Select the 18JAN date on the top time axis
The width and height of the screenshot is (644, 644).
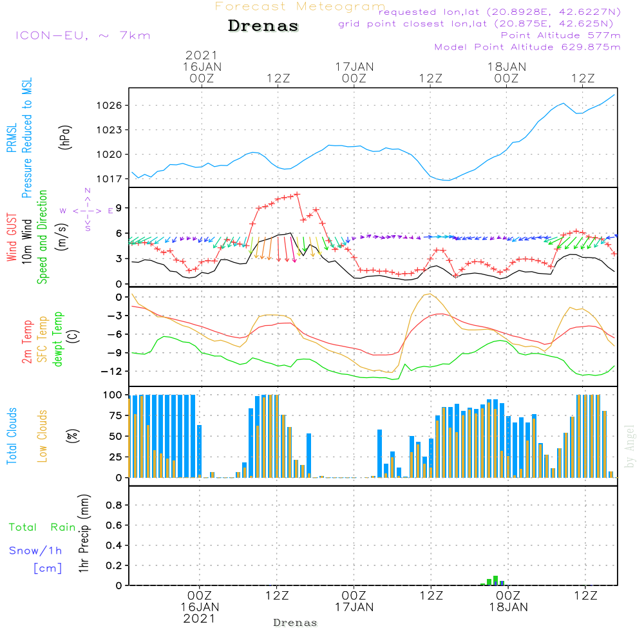coord(506,66)
